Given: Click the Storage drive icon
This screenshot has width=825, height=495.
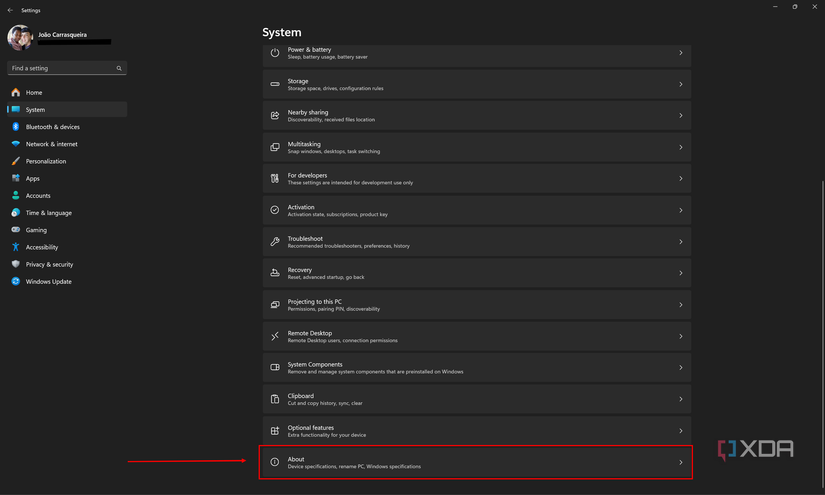Looking at the screenshot, I should [275, 84].
